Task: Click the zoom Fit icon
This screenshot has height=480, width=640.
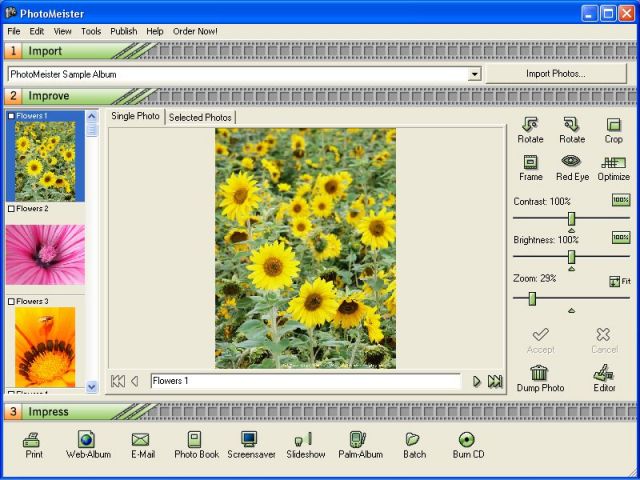Action: (x=620, y=281)
